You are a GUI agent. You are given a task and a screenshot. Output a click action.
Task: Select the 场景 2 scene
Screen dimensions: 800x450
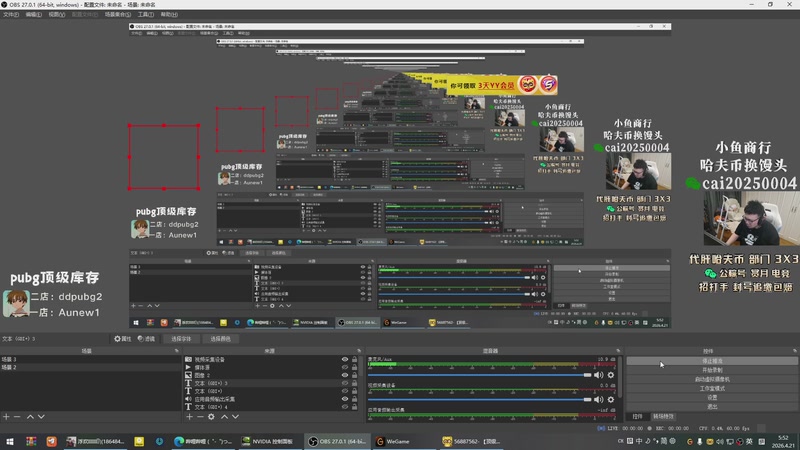90,367
